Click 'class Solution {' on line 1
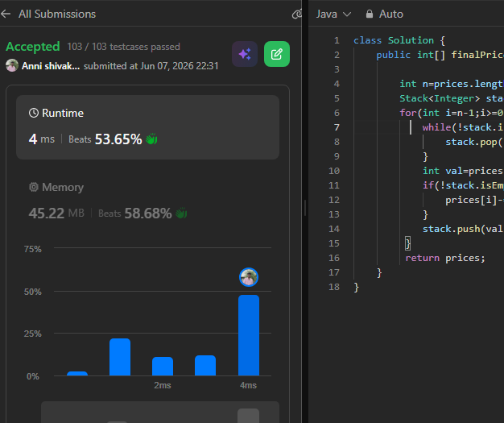The width and height of the screenshot is (504, 423). pos(399,40)
